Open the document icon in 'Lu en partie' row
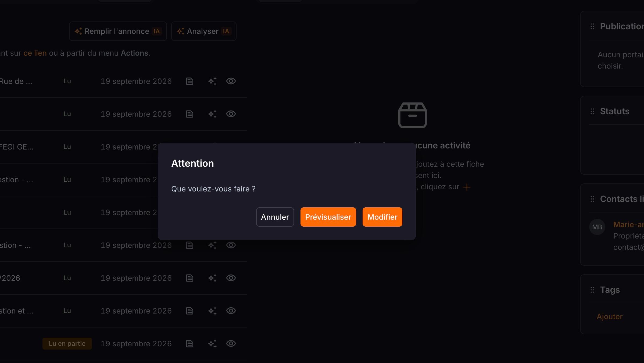 click(190, 344)
